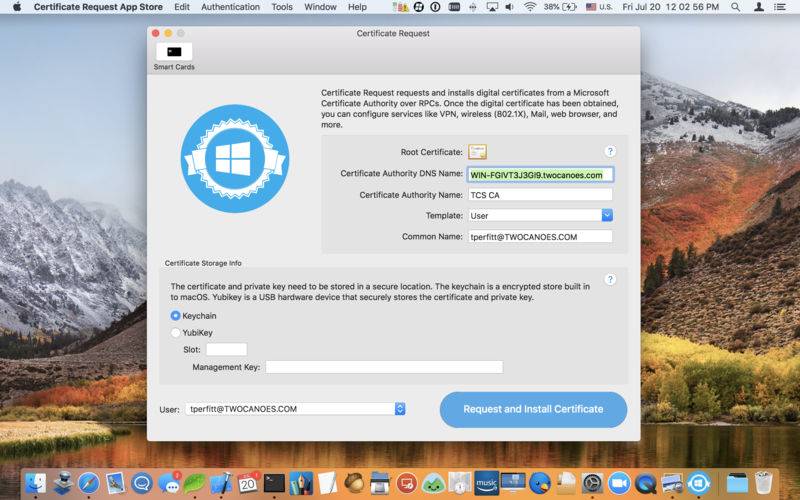Open Trash in the Dock

tap(764, 483)
